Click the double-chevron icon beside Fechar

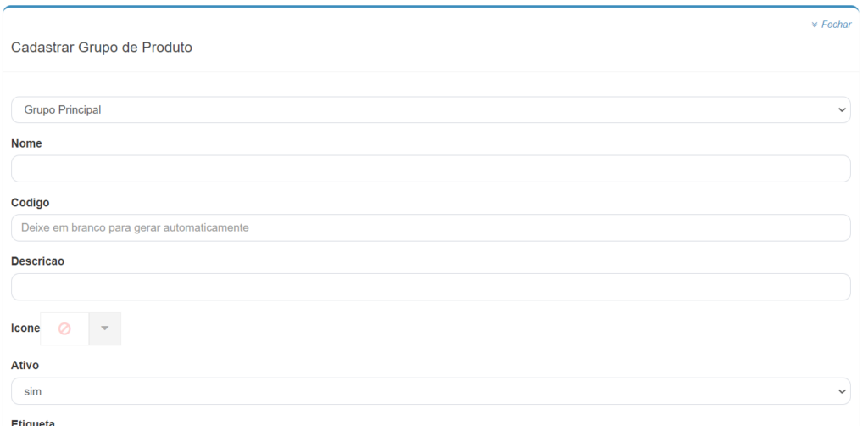click(x=815, y=25)
